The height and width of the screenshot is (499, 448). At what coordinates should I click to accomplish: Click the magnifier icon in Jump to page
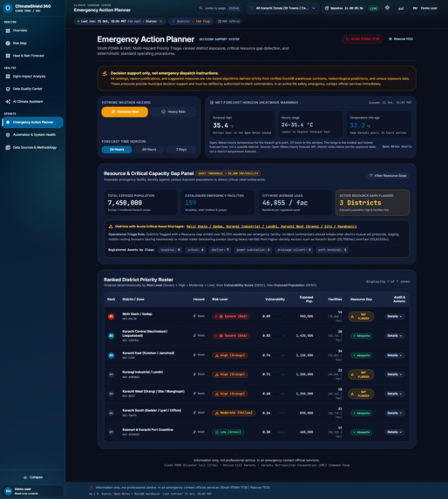click(x=200, y=8)
